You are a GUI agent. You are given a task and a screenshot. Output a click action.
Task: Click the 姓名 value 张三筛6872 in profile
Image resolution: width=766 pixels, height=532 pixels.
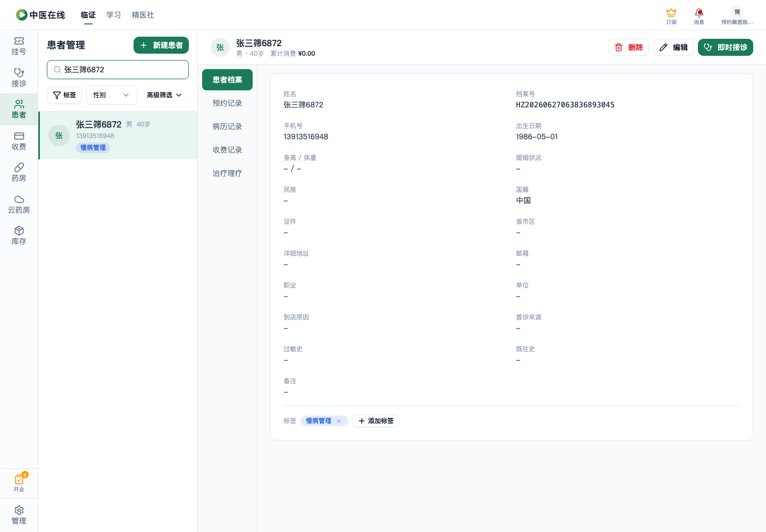[x=303, y=105]
